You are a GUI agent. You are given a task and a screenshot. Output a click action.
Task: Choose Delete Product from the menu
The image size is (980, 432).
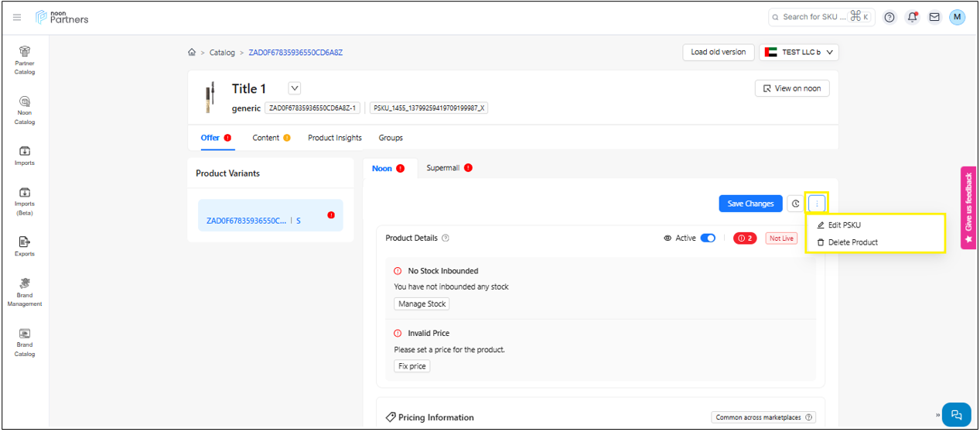[x=852, y=242]
